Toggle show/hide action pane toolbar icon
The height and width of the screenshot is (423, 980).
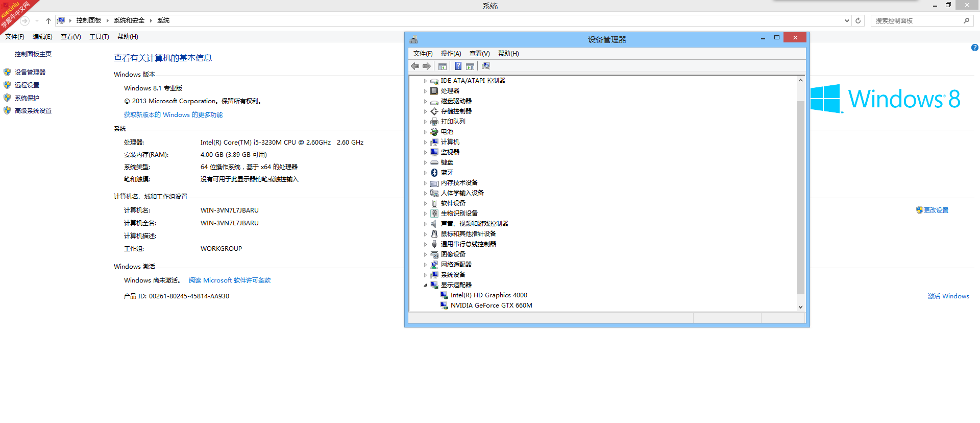coord(470,66)
